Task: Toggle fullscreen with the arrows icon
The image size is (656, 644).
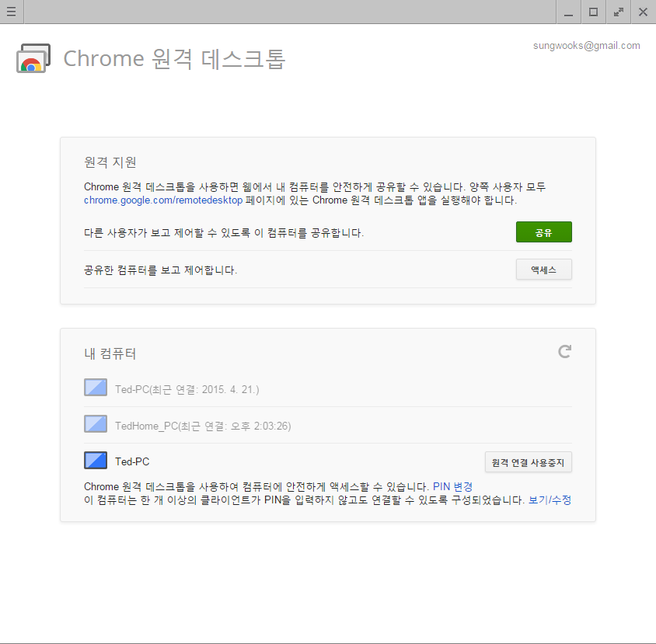Action: (619, 12)
